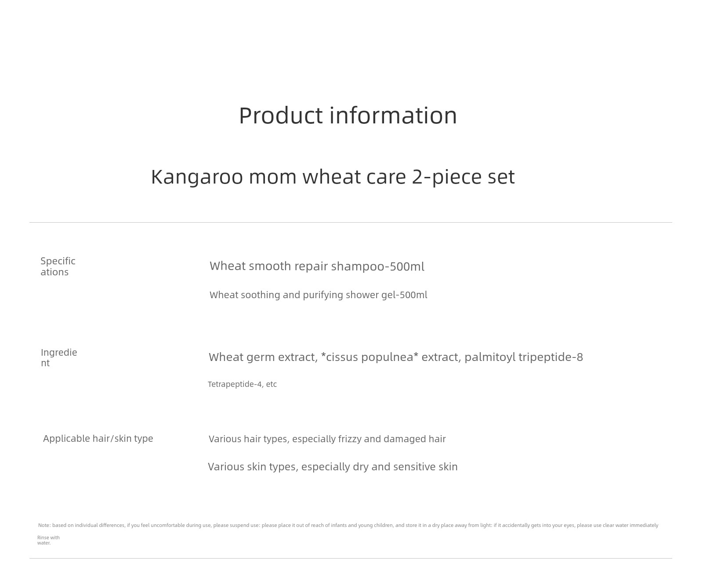Select Wheat smooth repair shampoo-500ml text

click(x=317, y=266)
